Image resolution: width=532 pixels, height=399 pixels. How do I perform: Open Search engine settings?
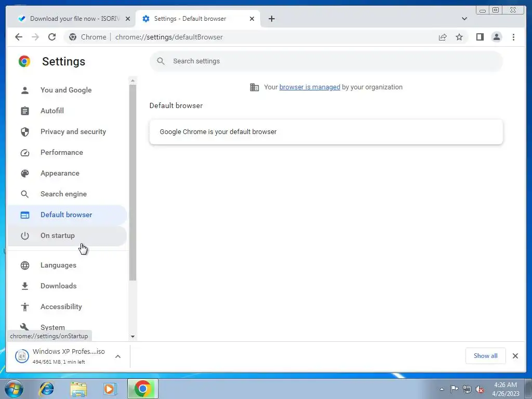click(67, 194)
